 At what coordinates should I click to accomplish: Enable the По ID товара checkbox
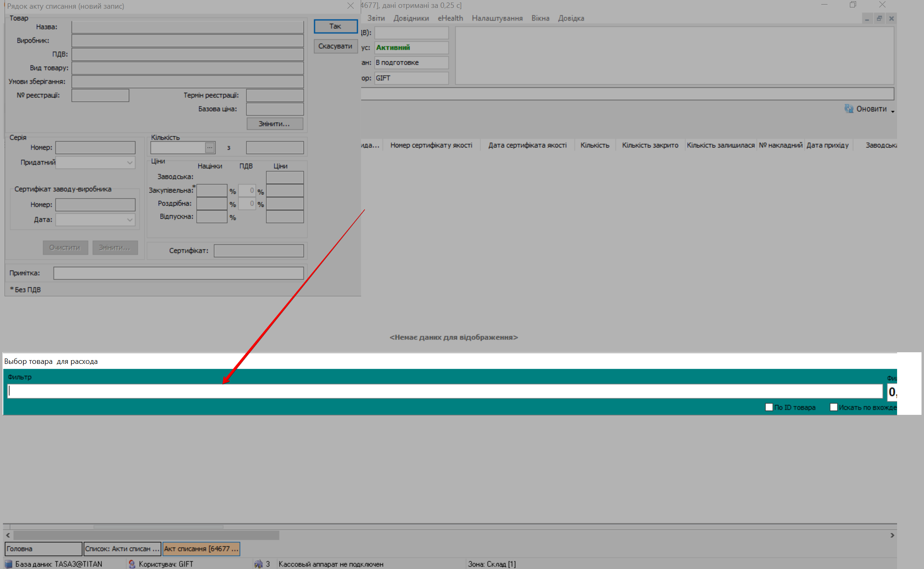[769, 407]
